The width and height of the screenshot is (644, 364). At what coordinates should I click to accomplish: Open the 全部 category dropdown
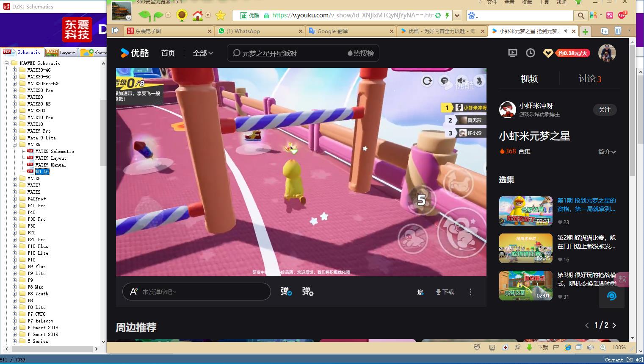click(x=203, y=53)
